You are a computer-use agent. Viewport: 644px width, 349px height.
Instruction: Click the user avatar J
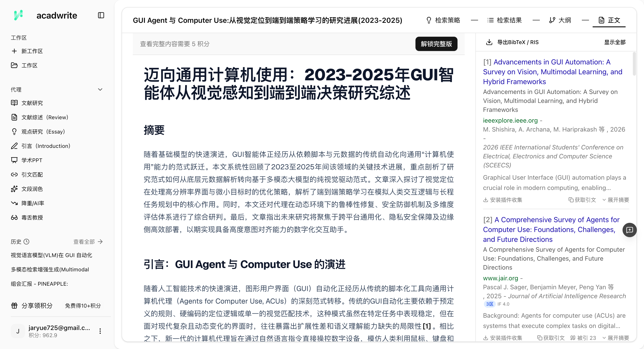(18, 331)
